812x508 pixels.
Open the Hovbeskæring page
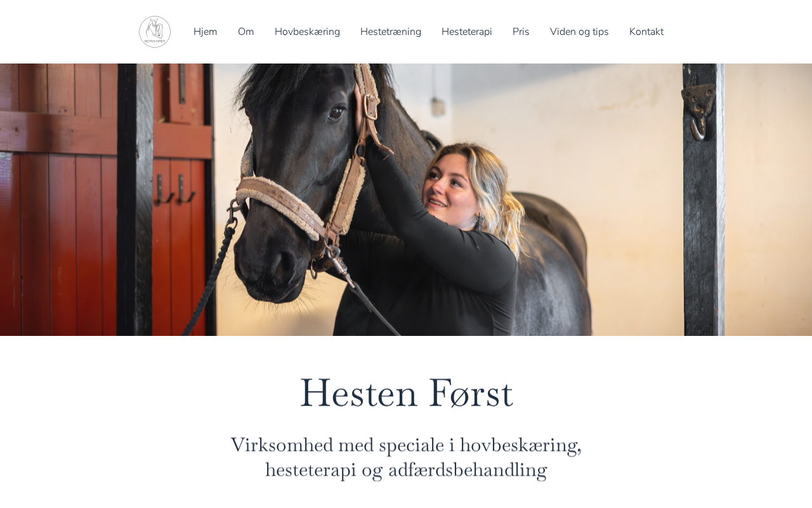[x=307, y=32]
